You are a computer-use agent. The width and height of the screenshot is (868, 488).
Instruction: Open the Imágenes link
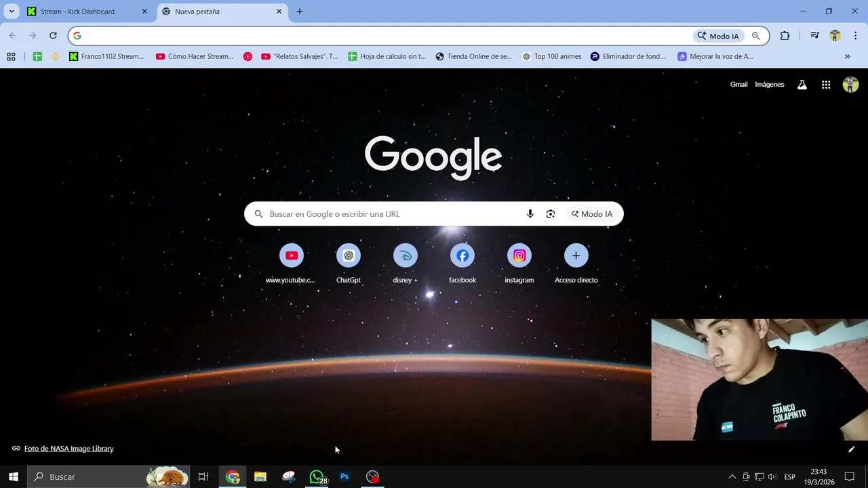point(770,85)
